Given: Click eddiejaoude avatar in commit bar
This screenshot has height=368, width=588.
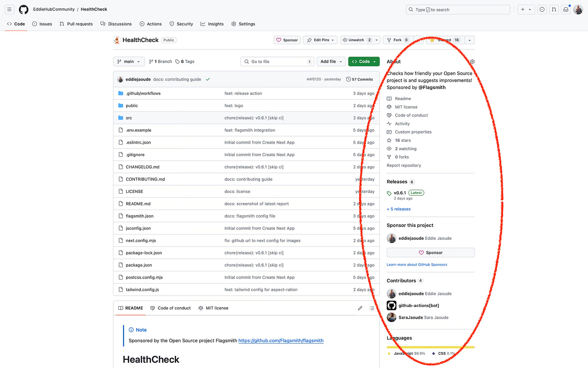Looking at the screenshot, I should 120,79.
